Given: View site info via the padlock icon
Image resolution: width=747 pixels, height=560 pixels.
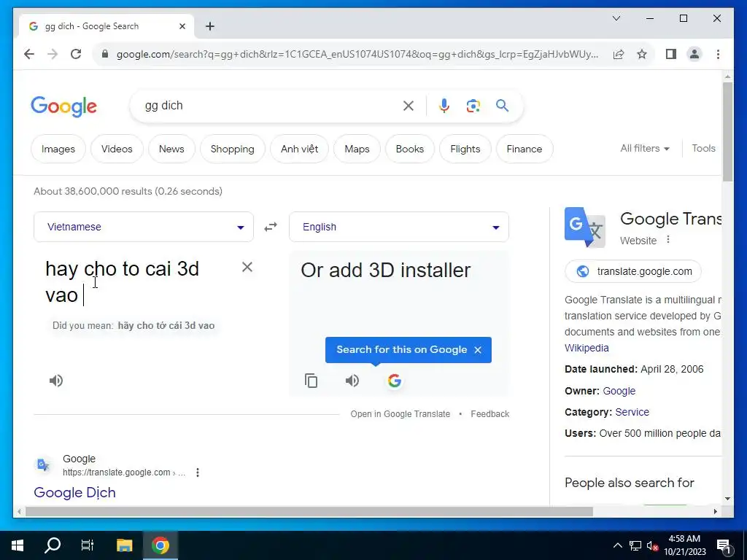Looking at the screenshot, I should click(x=105, y=54).
